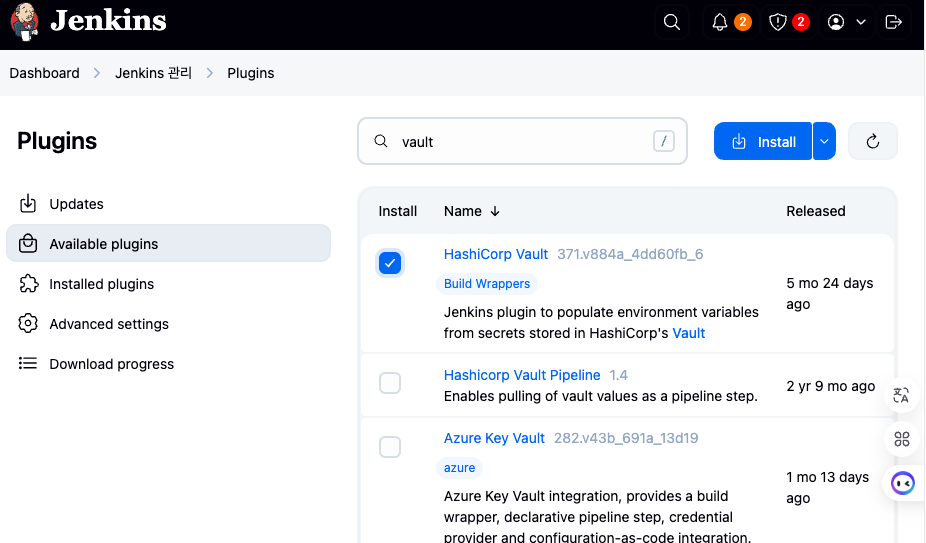The height and width of the screenshot is (543, 926).
Task: Click the Plugins breadcrumb
Action: pos(250,73)
